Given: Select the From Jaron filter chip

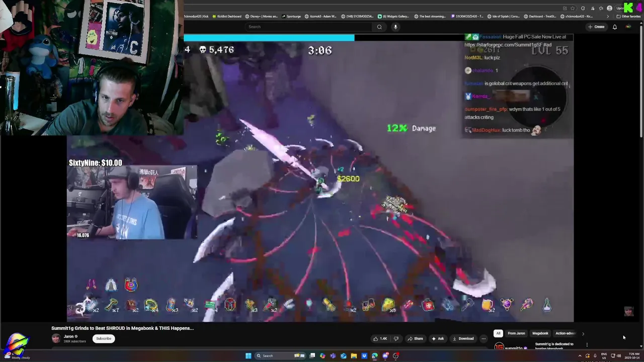Looking at the screenshot, I should (x=516, y=333).
